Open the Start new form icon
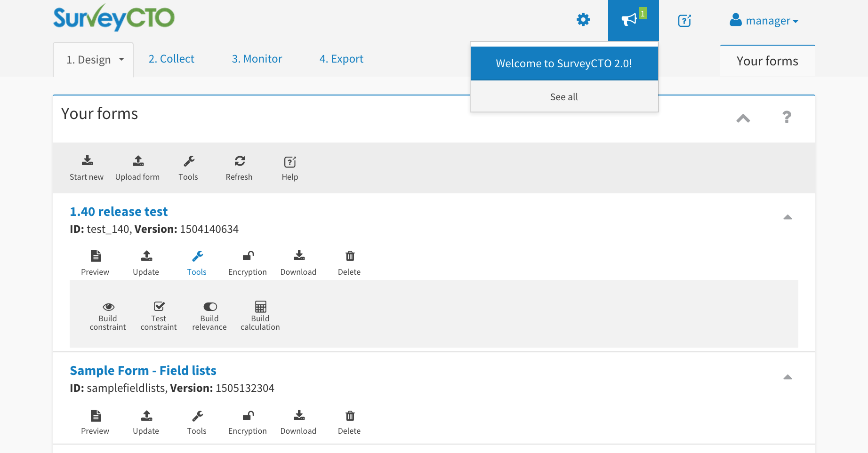This screenshot has height=453, width=868. pos(87,167)
